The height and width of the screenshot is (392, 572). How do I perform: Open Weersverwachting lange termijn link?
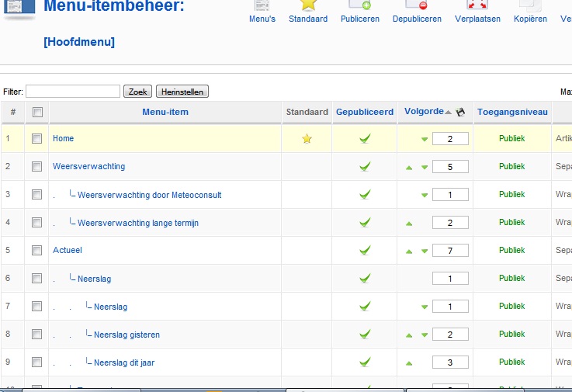click(x=138, y=223)
